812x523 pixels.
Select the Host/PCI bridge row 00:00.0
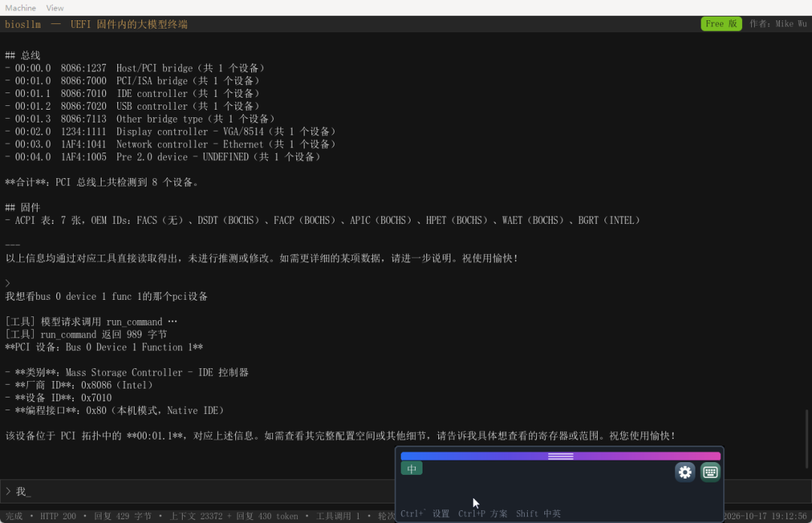(x=135, y=68)
